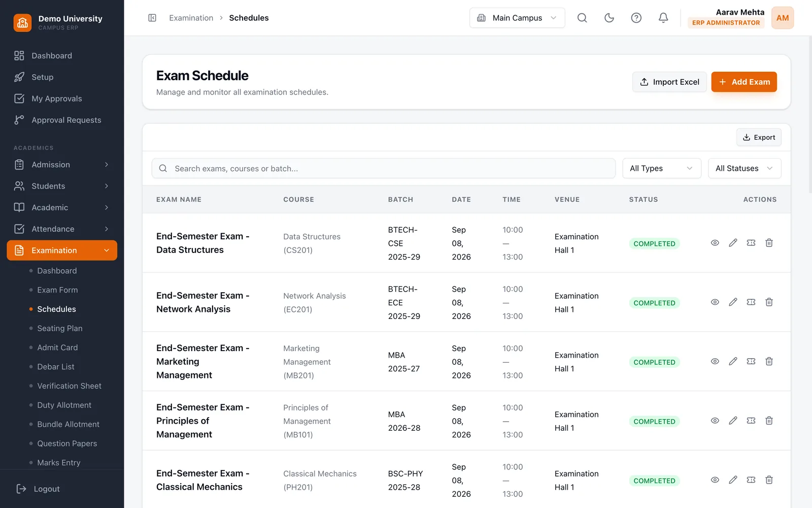
Task: Go to Seating Plan submenu item
Action: pyautogui.click(x=59, y=328)
